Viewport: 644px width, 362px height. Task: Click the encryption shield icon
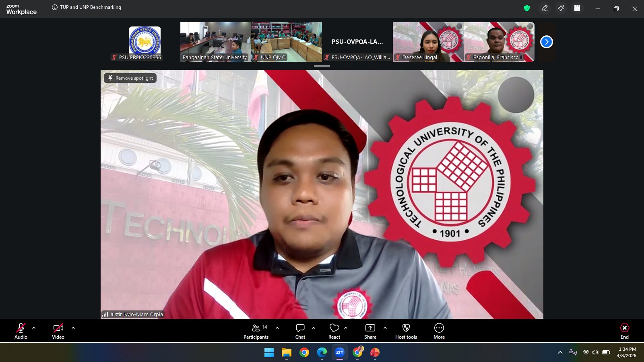pos(526,8)
